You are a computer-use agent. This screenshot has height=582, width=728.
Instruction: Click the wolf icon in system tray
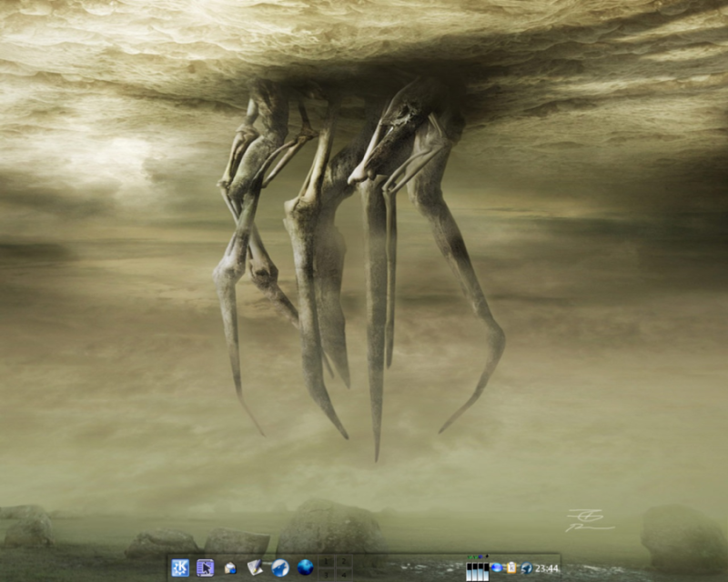pyautogui.click(x=527, y=568)
